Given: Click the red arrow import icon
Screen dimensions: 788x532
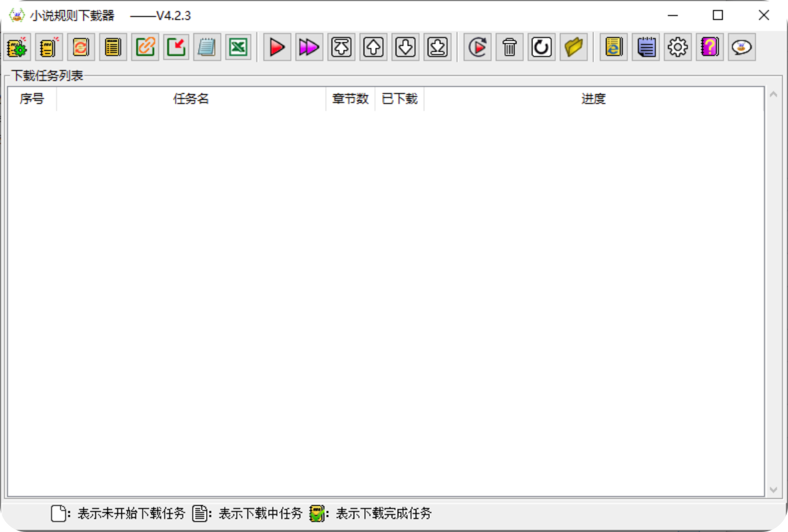Looking at the screenshot, I should pos(176,47).
